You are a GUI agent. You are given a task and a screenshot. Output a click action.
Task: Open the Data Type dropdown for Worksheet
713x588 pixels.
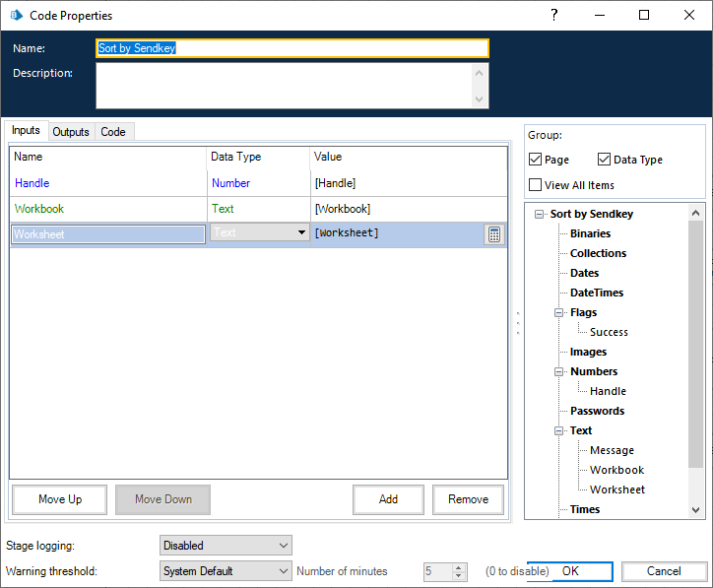(x=301, y=233)
